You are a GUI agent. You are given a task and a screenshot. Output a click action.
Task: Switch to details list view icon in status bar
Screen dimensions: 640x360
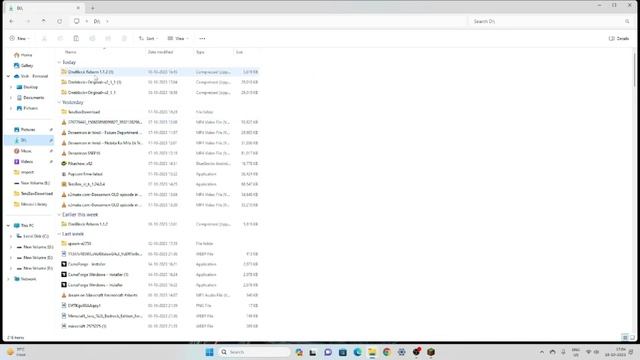[625, 337]
